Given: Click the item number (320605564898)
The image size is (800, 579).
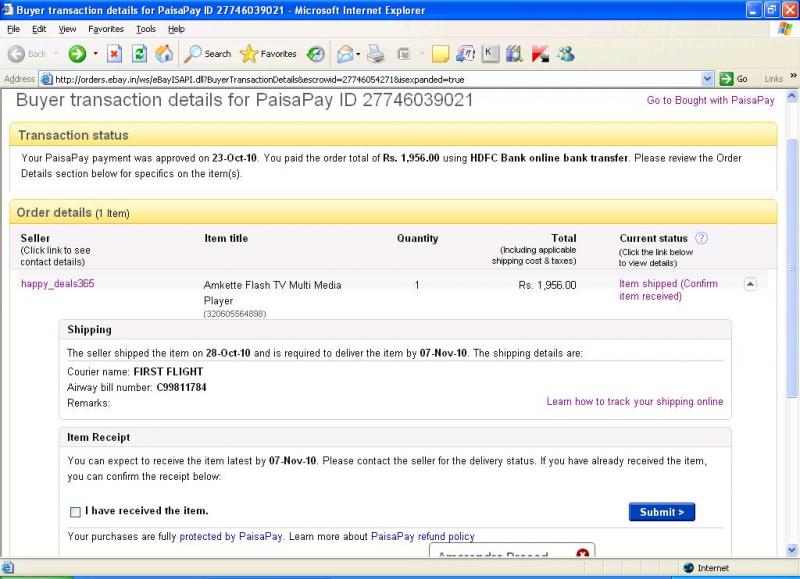Looking at the screenshot, I should click(x=235, y=314).
